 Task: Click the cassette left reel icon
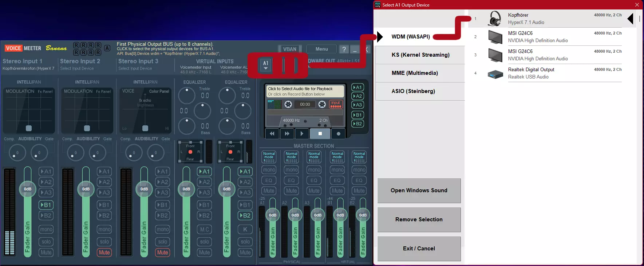tap(288, 104)
